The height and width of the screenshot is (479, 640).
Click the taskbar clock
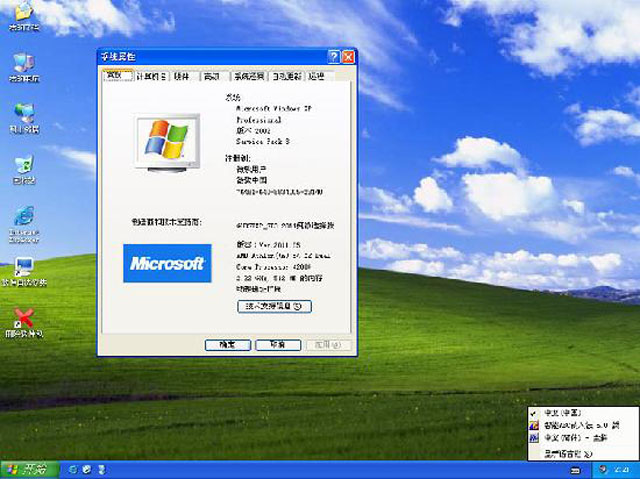624,470
